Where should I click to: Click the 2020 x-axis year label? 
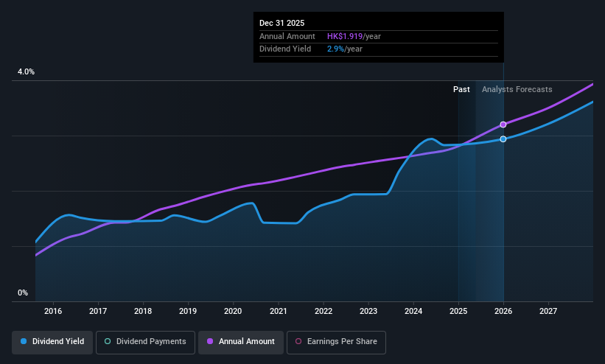pos(233,311)
